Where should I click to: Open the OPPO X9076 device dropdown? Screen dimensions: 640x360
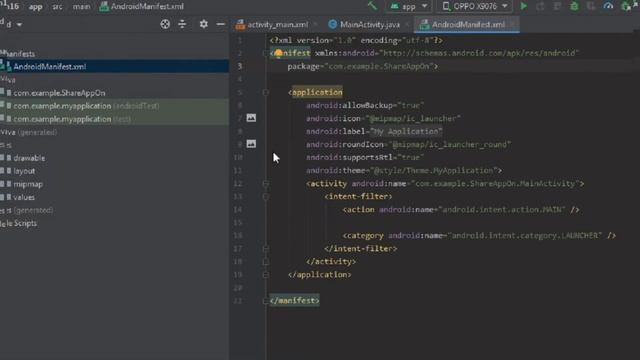coord(475,6)
